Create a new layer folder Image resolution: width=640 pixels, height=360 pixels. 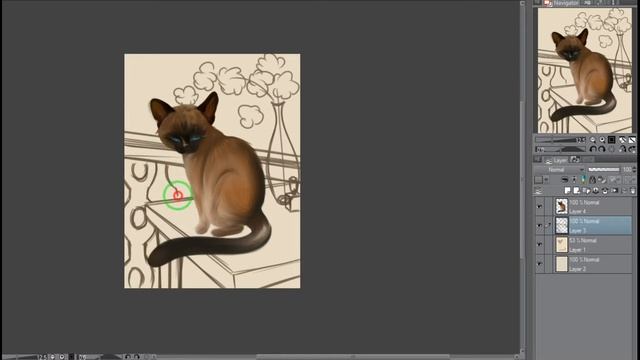tap(586, 191)
